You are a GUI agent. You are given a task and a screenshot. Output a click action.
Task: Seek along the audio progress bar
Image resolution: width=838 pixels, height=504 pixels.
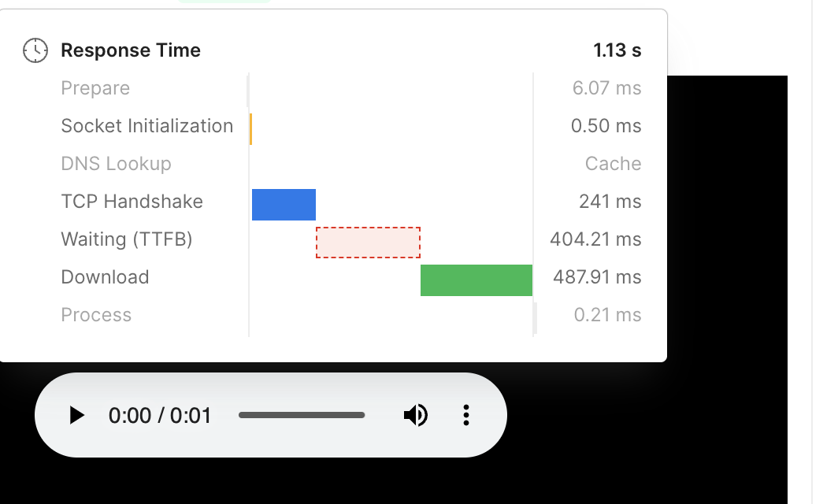pos(302,415)
